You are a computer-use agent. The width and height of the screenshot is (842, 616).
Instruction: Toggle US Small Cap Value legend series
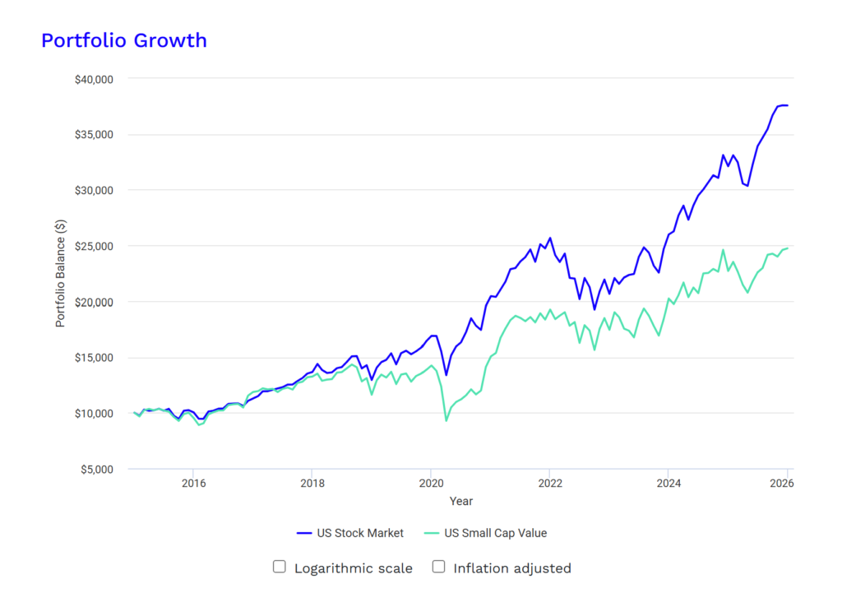[485, 533]
